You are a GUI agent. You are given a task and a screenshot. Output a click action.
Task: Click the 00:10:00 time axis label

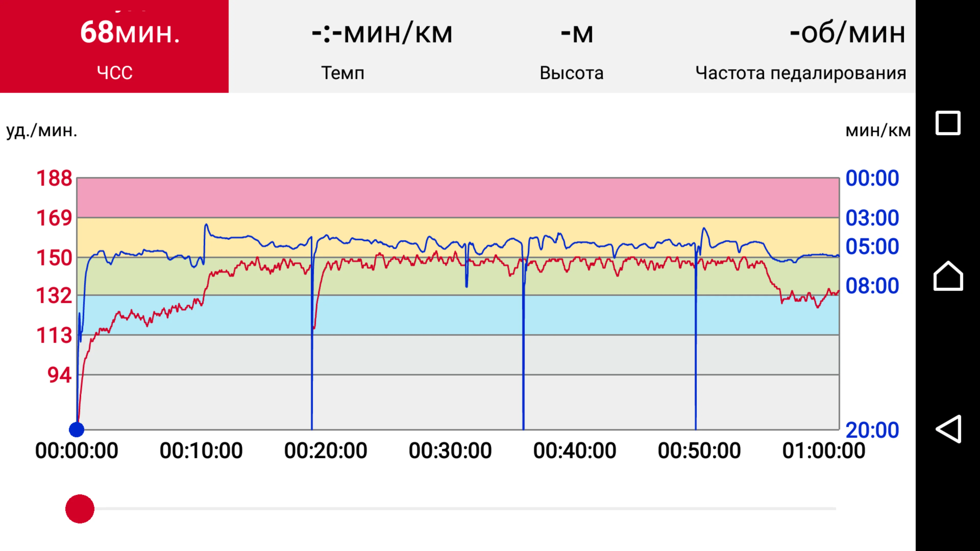point(201,450)
